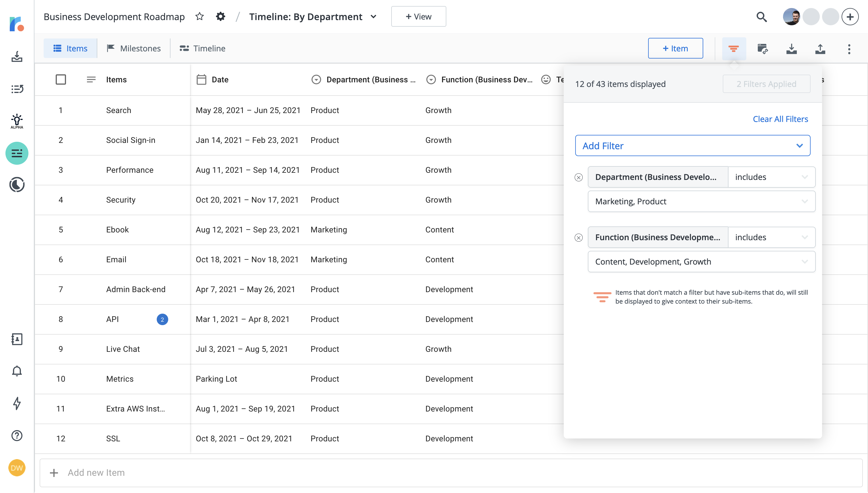
Task: Expand the Add Filter dropdown
Action: (692, 145)
